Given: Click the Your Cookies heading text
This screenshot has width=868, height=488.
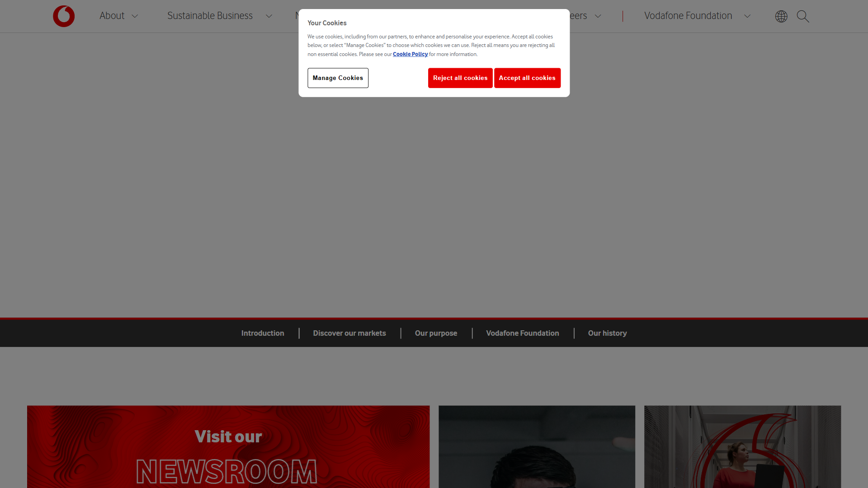Looking at the screenshot, I should [327, 23].
